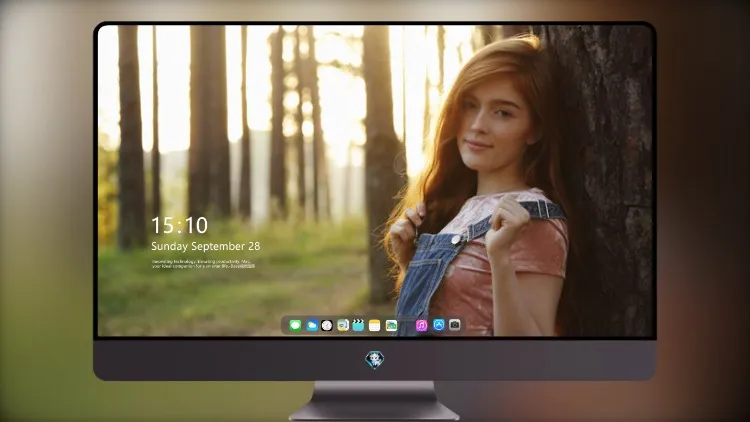Screen dimensions: 750x422
Task: Open the Clock app in the dock
Action: point(327,326)
